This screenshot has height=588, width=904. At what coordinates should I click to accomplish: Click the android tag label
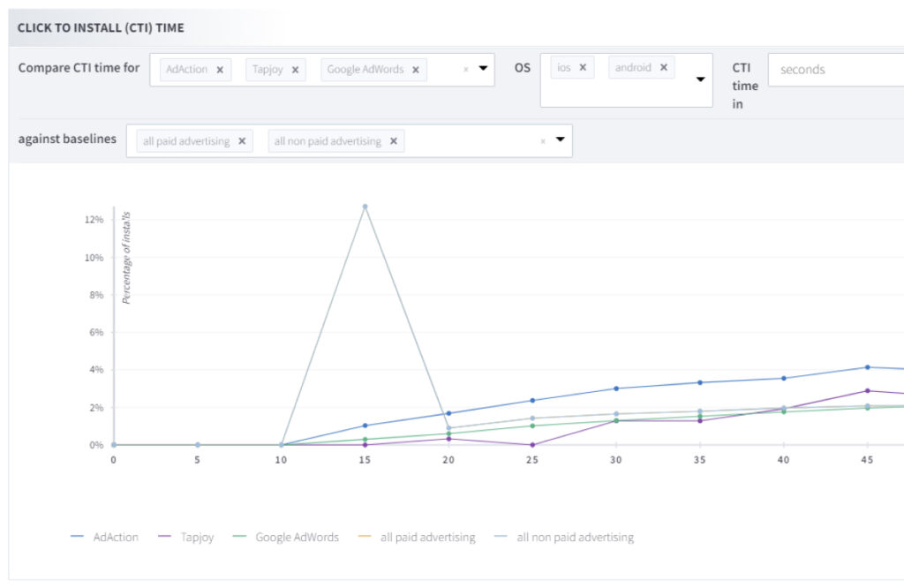633,67
